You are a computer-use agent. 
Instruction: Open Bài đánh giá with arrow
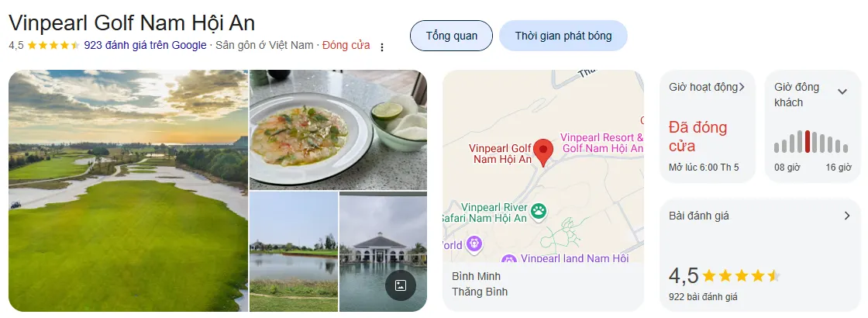tap(846, 216)
